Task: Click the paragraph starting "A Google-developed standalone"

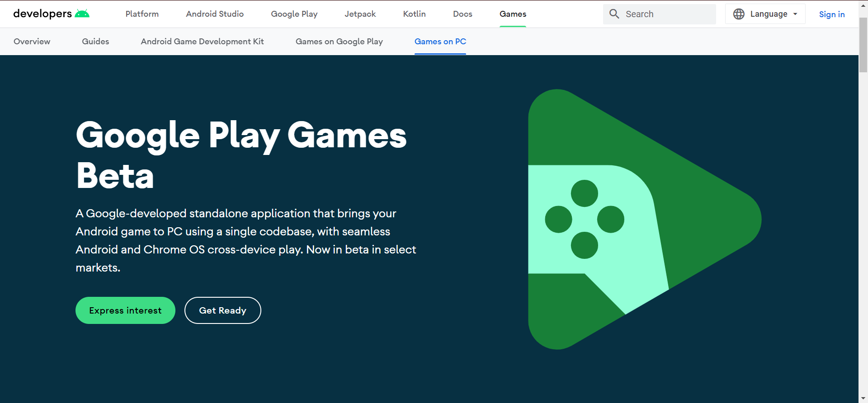Action: coord(246,240)
